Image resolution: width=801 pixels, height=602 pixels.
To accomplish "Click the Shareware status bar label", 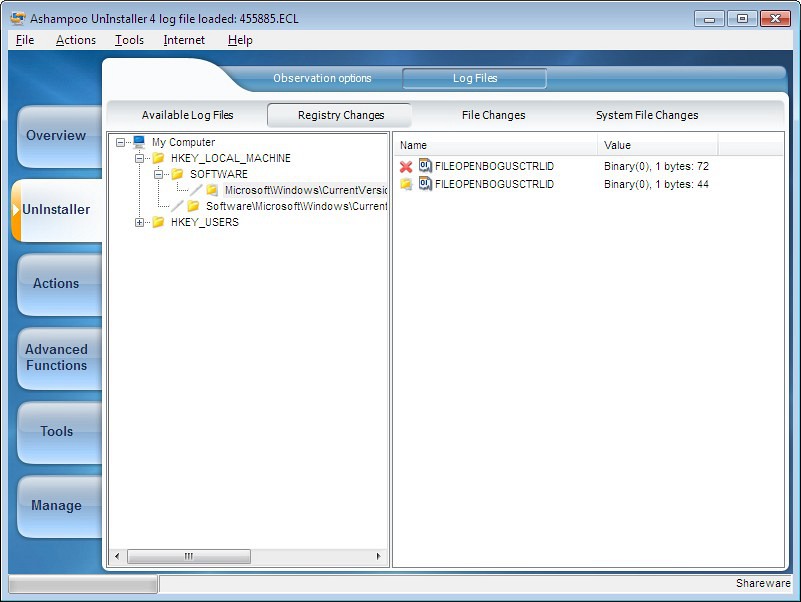I will click(x=763, y=583).
